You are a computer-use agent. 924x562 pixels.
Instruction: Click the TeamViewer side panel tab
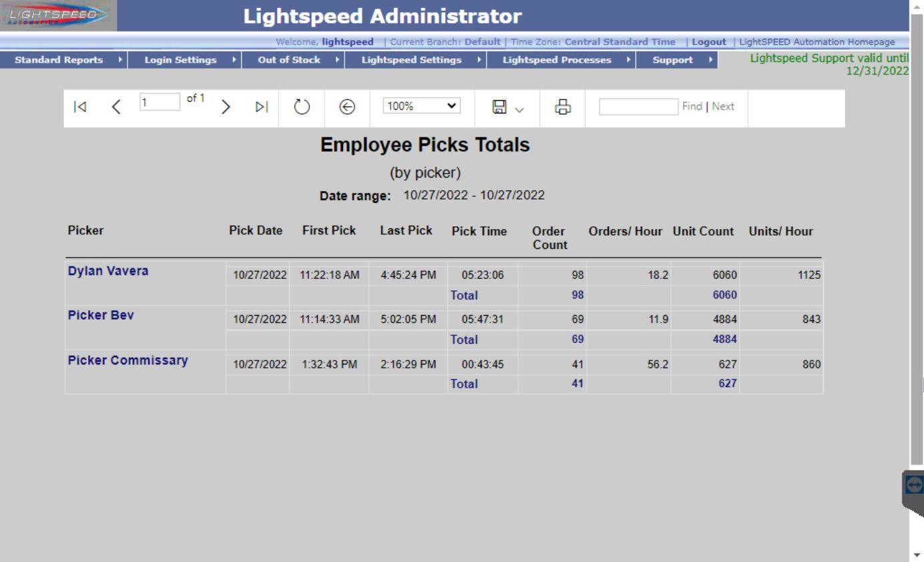coord(914,492)
